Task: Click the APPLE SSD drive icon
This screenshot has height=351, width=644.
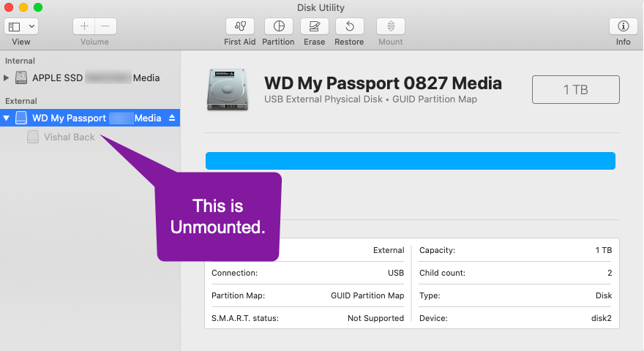Action: click(21, 78)
